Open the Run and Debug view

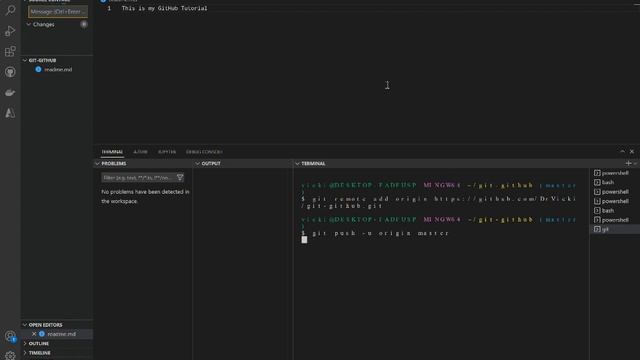10,31
